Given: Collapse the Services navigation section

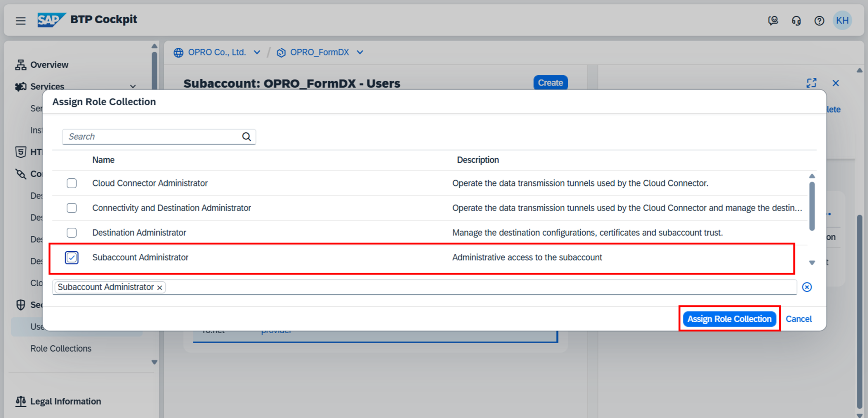Looking at the screenshot, I should click(133, 87).
